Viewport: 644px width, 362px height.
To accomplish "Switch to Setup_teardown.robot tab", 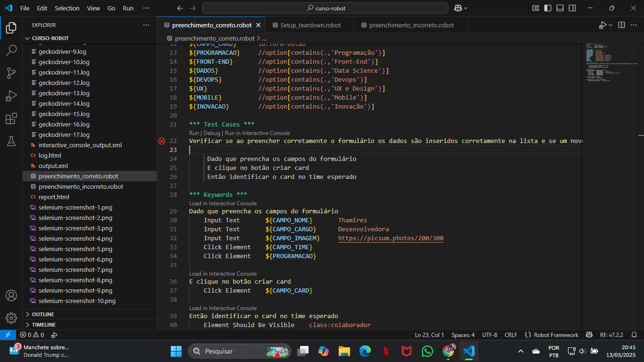I will coord(310,25).
